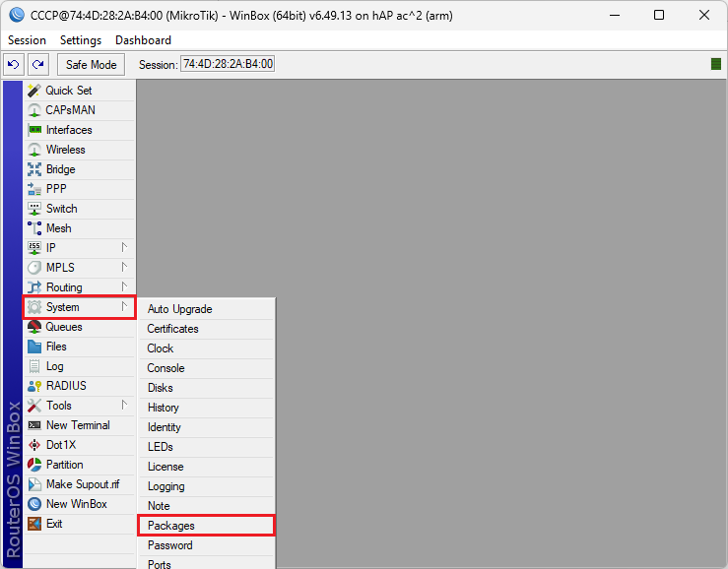Click the CAPsMAN antenna icon
The height and width of the screenshot is (569, 728).
(34, 110)
